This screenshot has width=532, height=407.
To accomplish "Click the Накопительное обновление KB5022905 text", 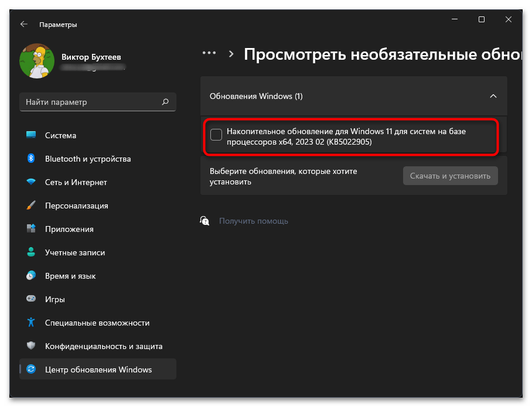I will pyautogui.click(x=346, y=136).
